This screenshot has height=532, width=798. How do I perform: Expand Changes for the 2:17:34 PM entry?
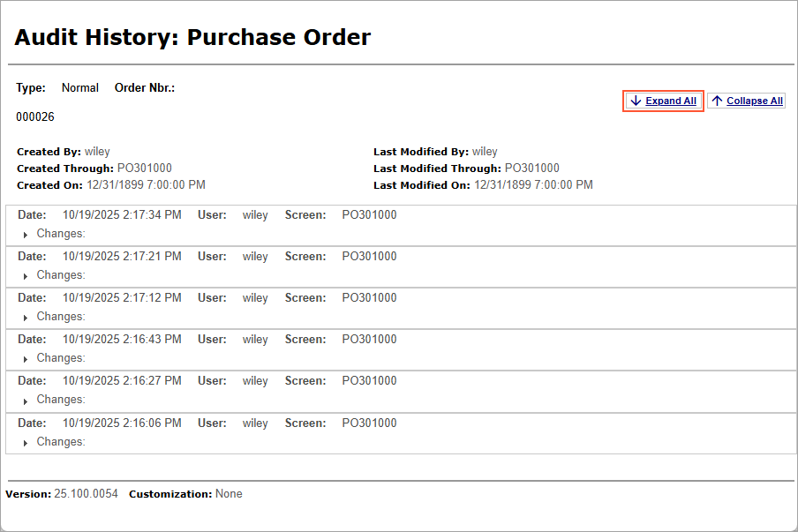26,235
